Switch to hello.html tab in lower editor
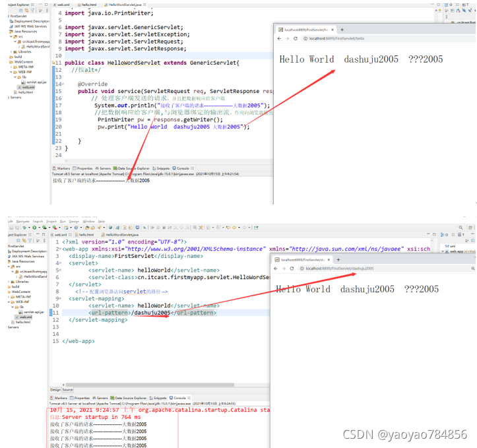 pyautogui.click(x=84, y=235)
